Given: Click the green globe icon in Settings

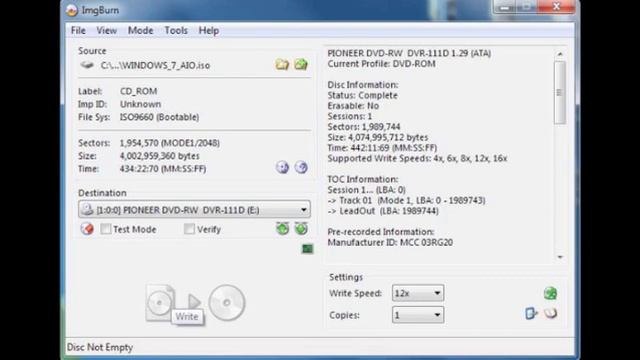Looking at the screenshot, I should 551,293.
